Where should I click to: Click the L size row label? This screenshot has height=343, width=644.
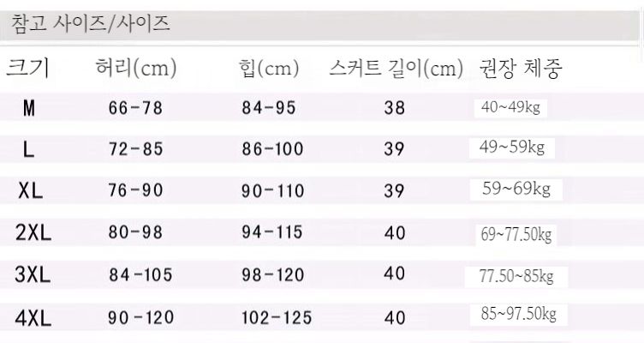coord(29,149)
